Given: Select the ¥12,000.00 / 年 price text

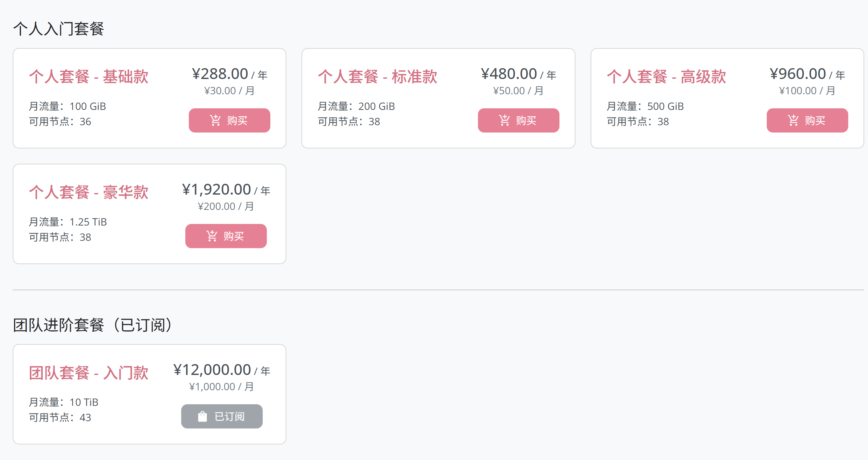Looking at the screenshot, I should click(222, 370).
